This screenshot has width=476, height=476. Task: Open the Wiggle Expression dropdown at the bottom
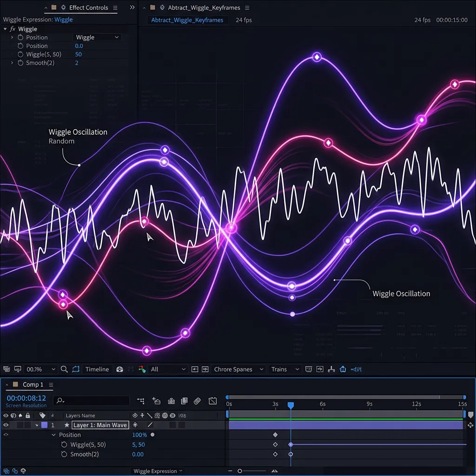[158, 471]
